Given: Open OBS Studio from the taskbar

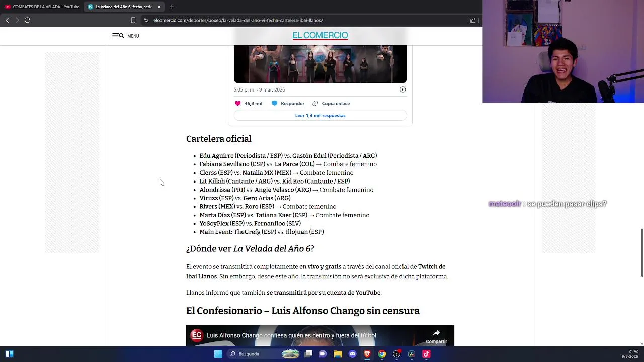Looking at the screenshot, I should point(396,354).
